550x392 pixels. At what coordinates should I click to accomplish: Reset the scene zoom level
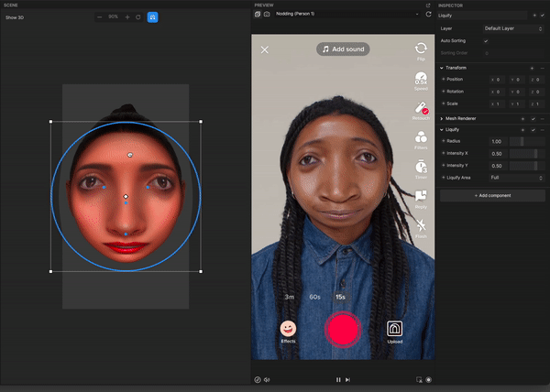138,17
